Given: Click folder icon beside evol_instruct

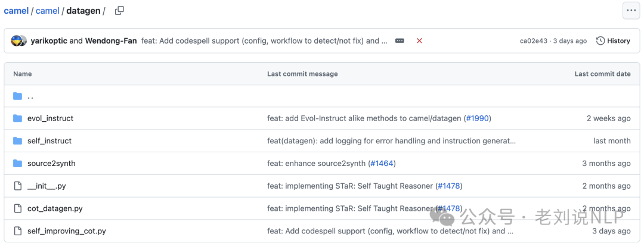Looking at the screenshot, I should [17, 118].
